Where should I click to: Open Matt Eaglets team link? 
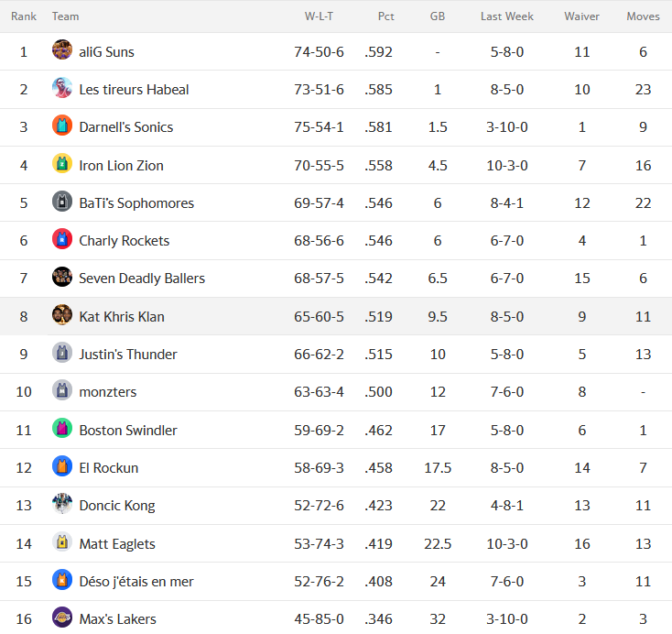(x=117, y=544)
